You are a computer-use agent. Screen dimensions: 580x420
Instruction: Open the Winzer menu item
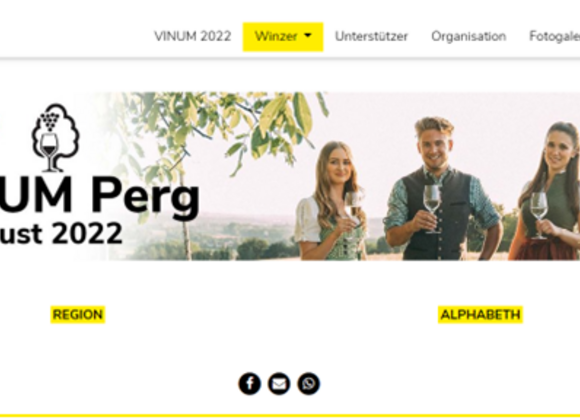click(283, 37)
